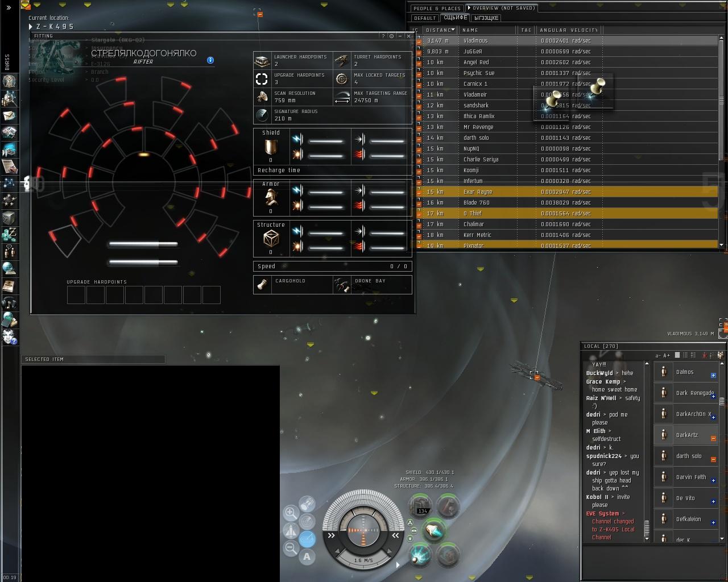Screen dimensions: 728x582
Task: Click the overview scroll-down arrow
Action: pos(721,245)
